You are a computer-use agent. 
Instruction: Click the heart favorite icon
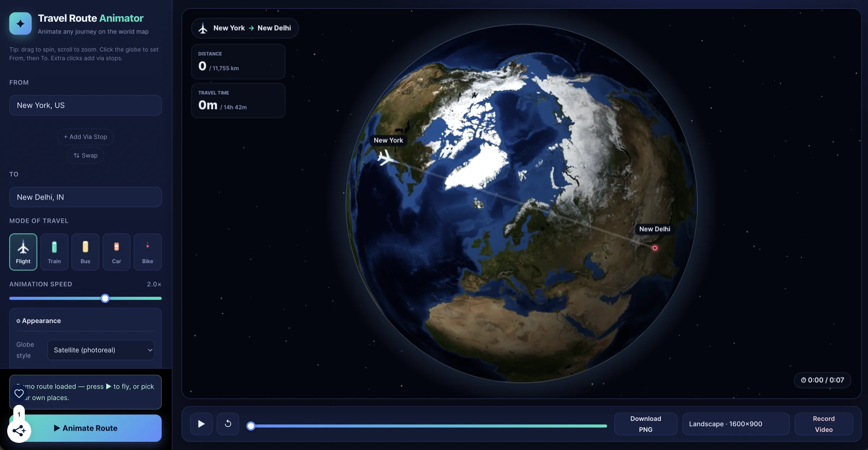tap(19, 393)
